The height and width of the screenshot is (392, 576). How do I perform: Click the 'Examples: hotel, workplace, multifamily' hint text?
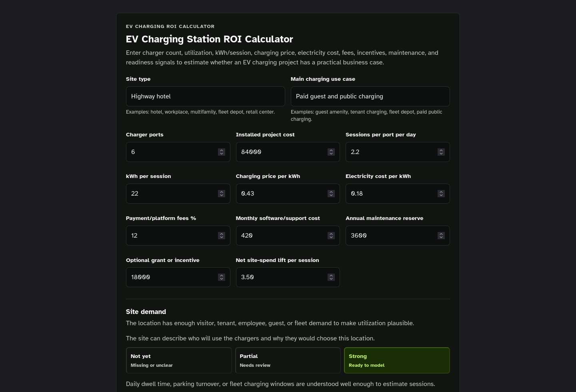[200, 112]
